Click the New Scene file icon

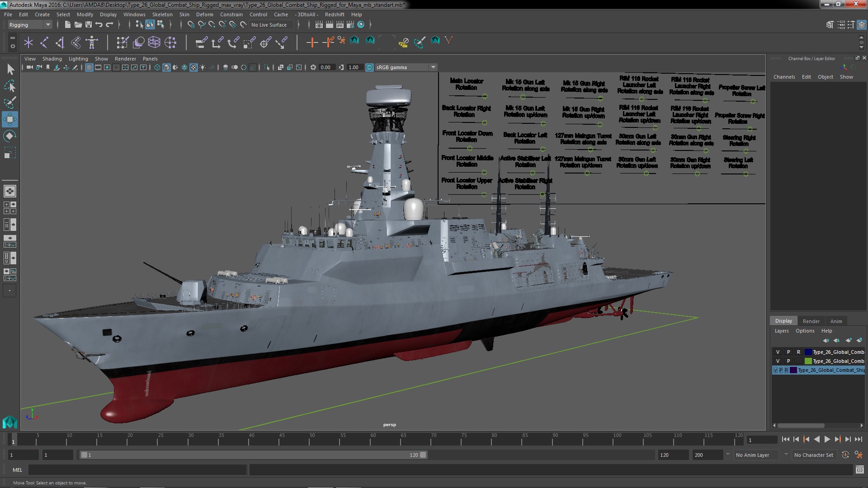[67, 25]
